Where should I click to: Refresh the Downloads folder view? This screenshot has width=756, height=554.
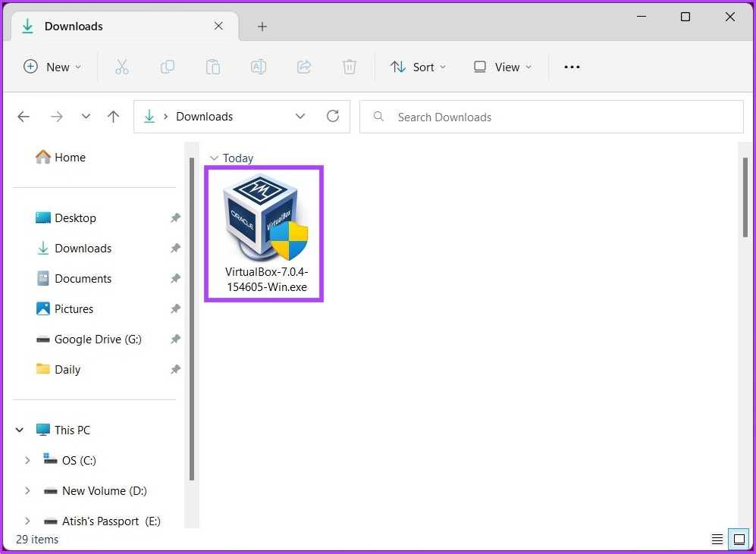[x=332, y=116]
